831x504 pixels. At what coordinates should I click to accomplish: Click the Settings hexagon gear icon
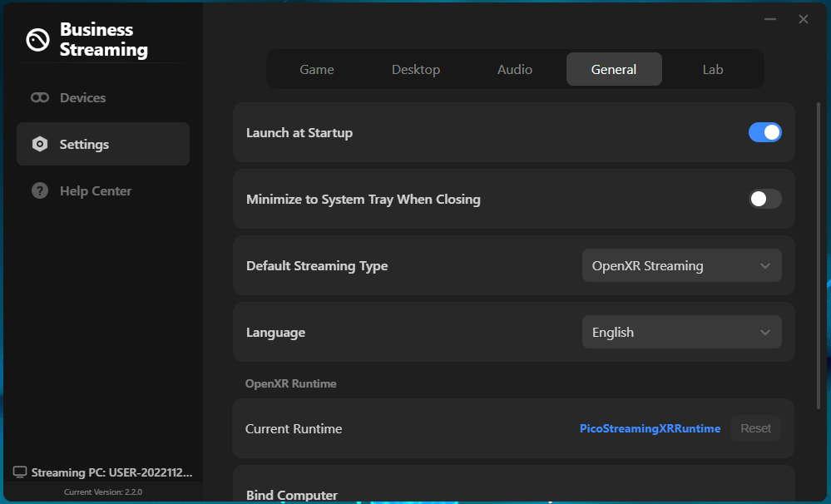pyautogui.click(x=40, y=144)
